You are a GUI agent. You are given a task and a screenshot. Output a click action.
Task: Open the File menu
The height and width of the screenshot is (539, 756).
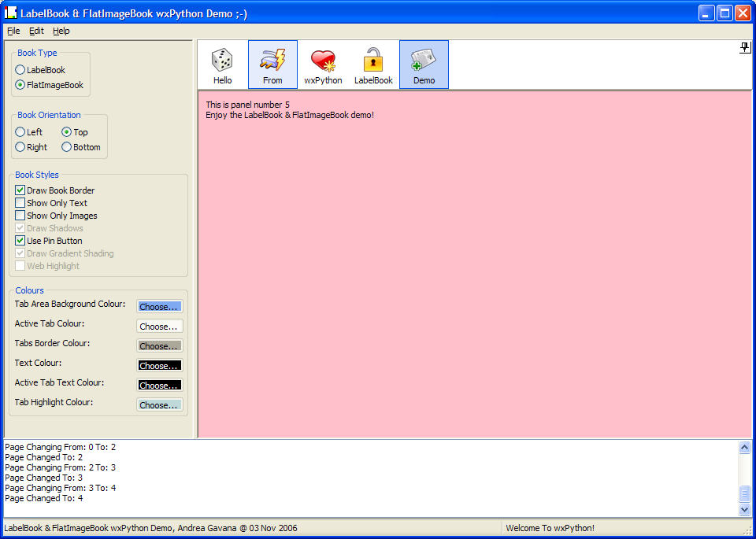click(13, 31)
